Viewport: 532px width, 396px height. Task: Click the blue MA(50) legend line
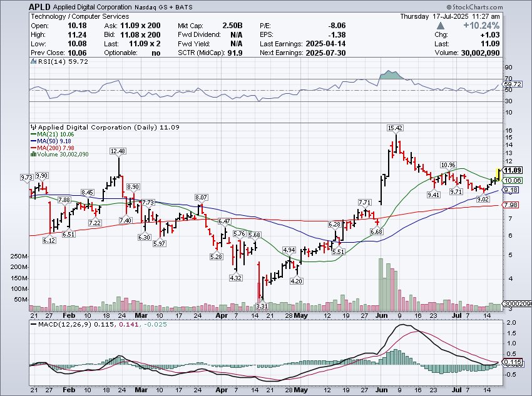tap(33, 141)
